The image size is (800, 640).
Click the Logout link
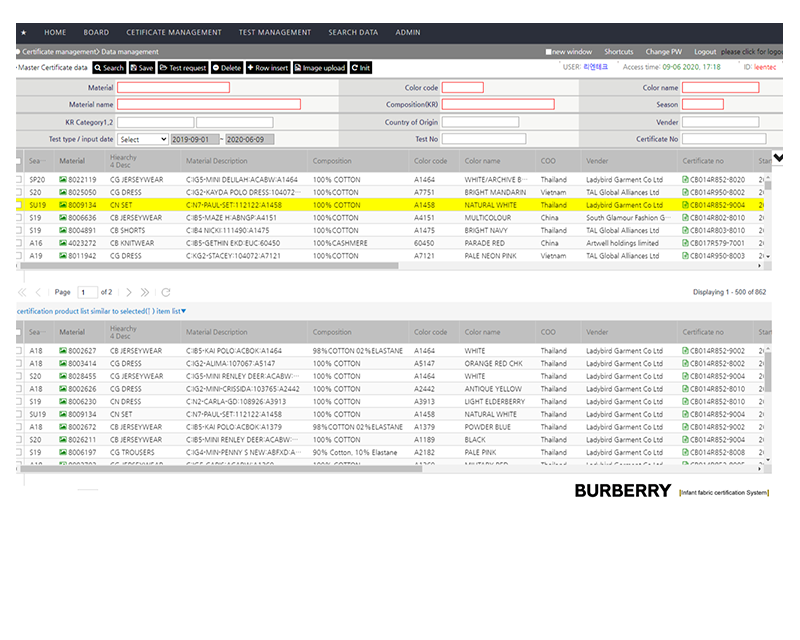705,52
